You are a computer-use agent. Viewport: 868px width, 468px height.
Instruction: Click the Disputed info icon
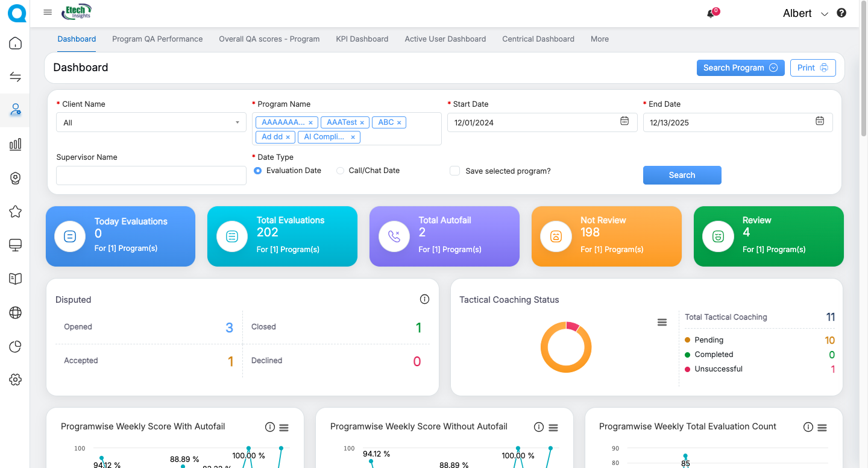click(424, 299)
